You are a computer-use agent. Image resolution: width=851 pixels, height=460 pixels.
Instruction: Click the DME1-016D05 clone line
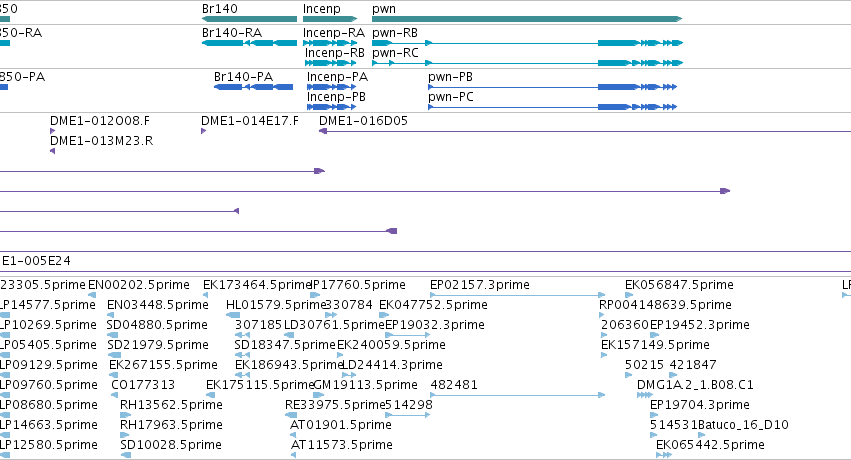pyautogui.click(x=585, y=131)
